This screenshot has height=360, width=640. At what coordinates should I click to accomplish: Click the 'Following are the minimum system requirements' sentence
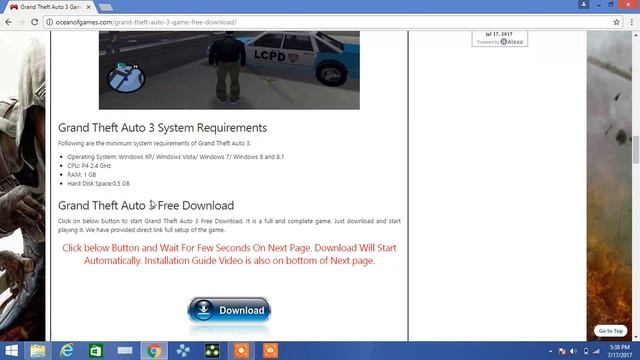(x=154, y=143)
